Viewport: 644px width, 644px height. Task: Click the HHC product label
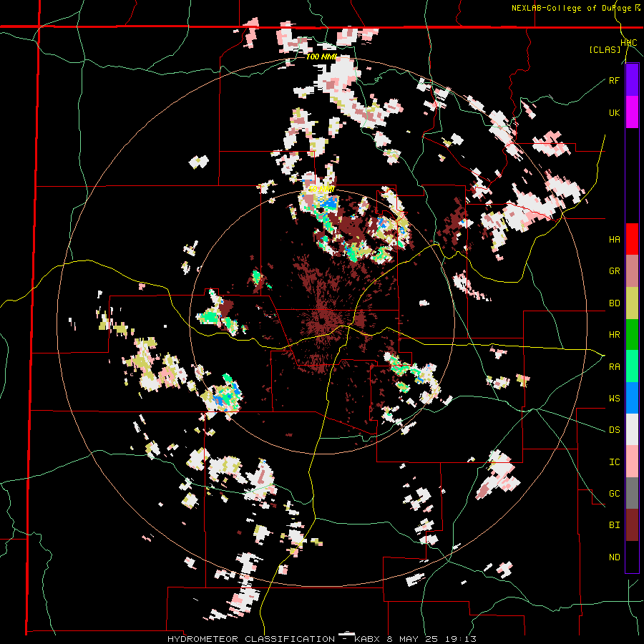[629, 43]
